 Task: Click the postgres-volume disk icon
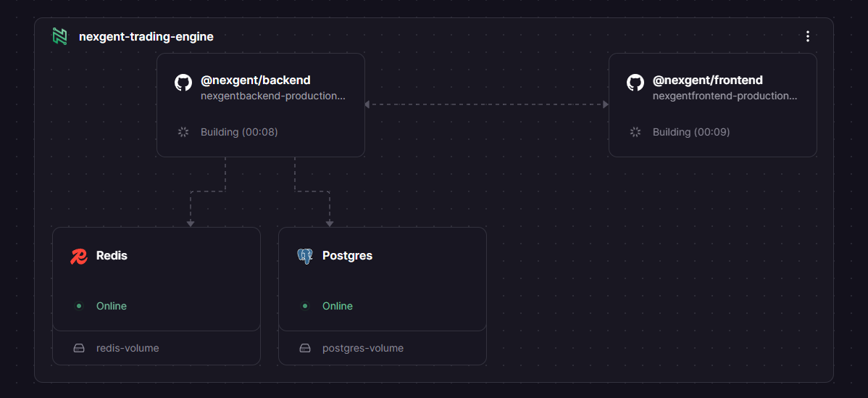point(305,348)
